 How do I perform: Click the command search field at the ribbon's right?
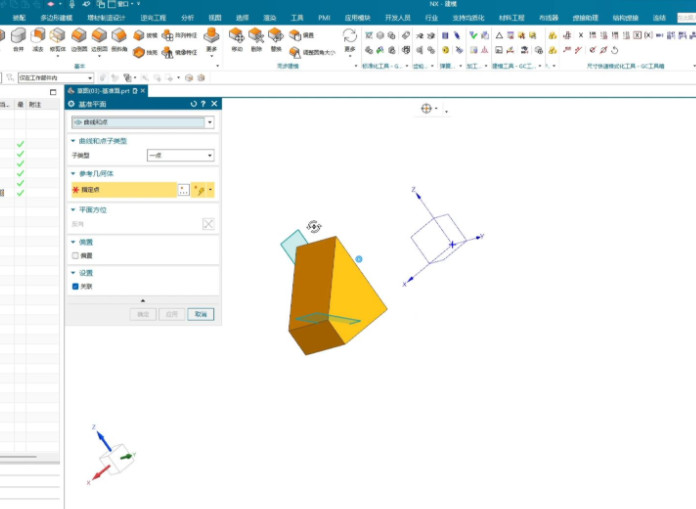coord(686,18)
